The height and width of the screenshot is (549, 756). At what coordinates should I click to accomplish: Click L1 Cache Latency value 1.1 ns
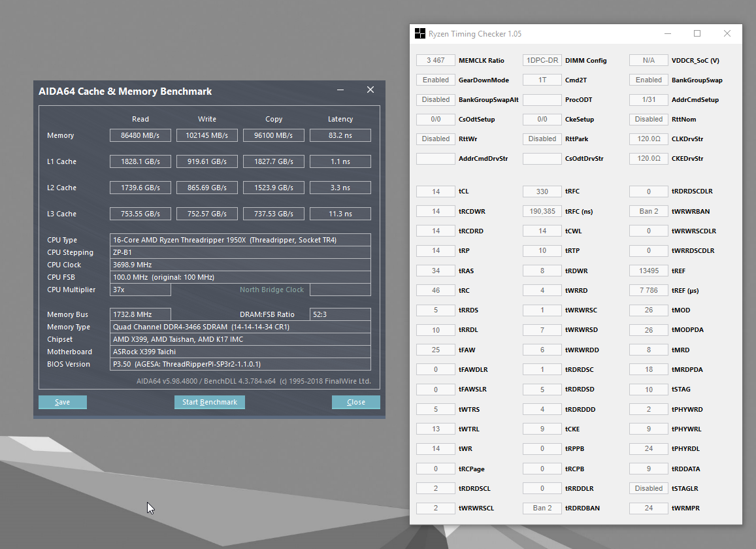(340, 161)
